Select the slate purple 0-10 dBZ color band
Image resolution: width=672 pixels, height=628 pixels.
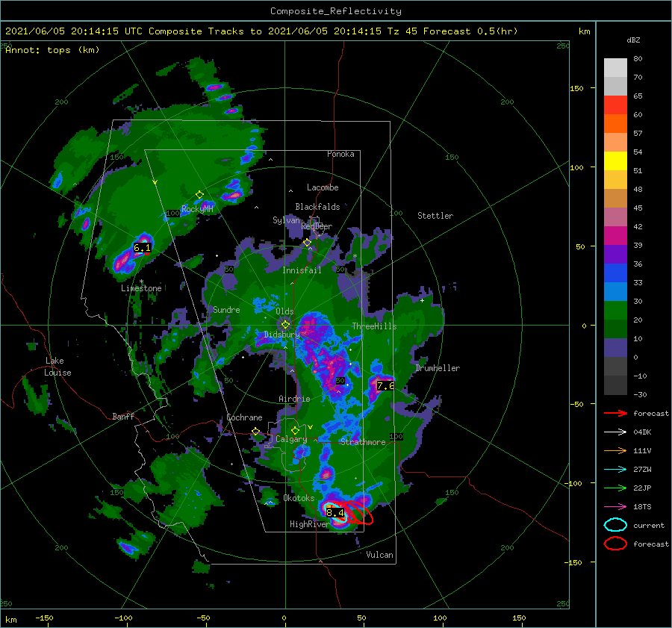point(615,347)
